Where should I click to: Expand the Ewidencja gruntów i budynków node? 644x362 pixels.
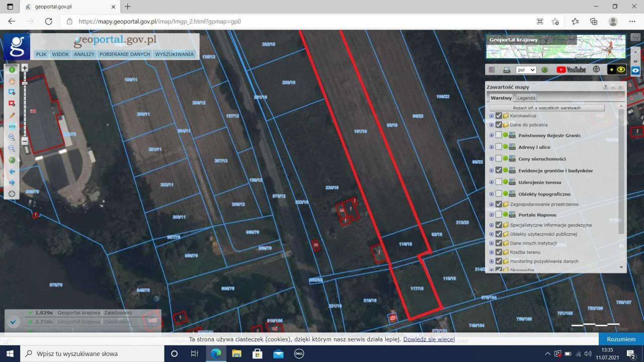point(492,170)
